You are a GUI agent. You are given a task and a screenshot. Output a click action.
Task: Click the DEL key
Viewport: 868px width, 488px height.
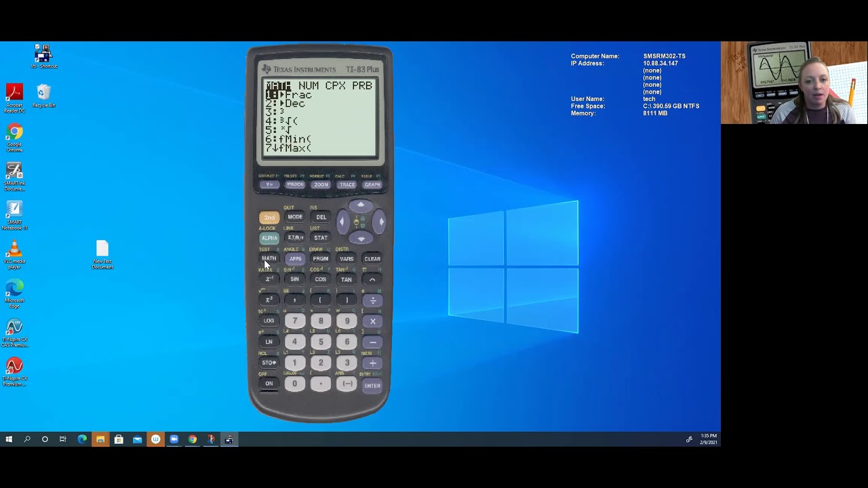(x=321, y=217)
